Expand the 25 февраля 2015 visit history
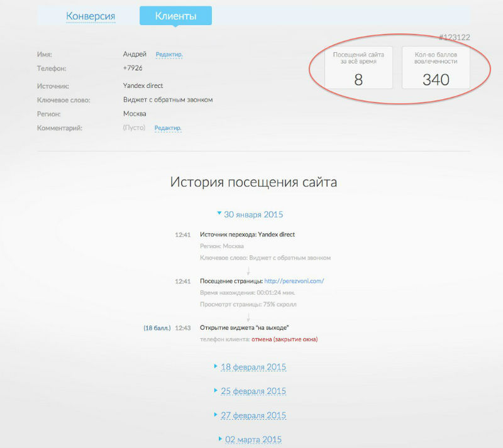Image resolution: width=503 pixels, height=448 pixels. [250, 391]
